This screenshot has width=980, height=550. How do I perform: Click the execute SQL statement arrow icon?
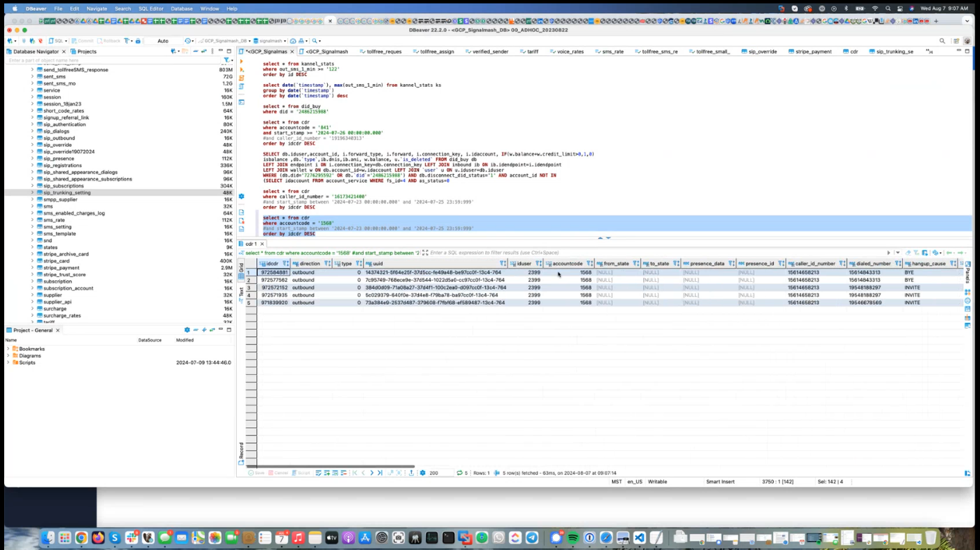[242, 61]
